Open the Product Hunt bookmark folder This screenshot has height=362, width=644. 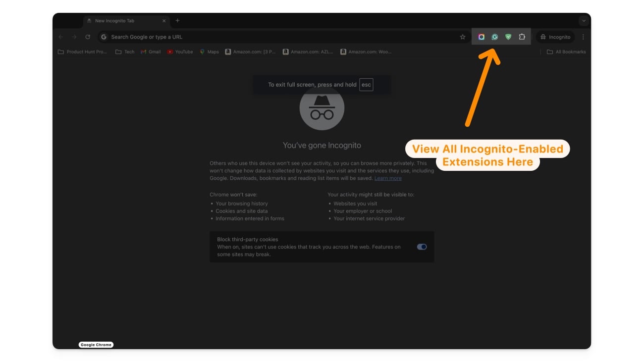coord(82,52)
